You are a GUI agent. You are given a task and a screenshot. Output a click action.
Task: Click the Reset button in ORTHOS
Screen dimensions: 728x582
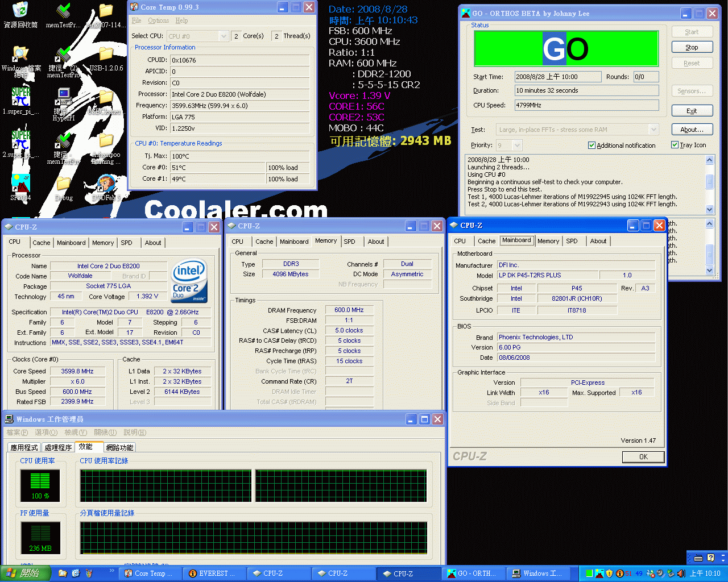click(x=692, y=64)
